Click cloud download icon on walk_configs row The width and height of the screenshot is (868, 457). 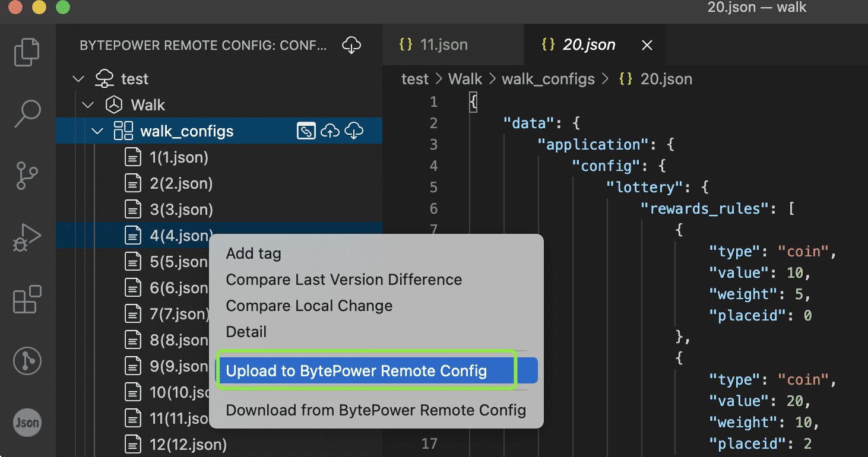pyautogui.click(x=354, y=131)
